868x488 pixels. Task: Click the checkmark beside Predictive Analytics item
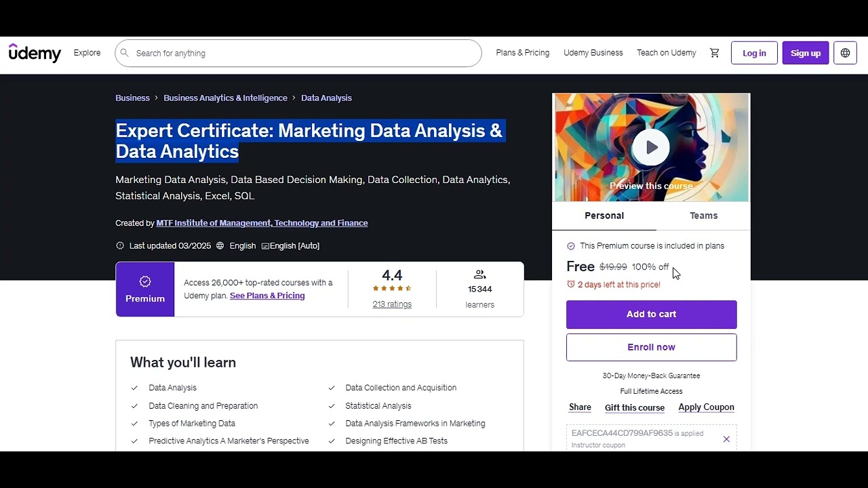pos(134,441)
